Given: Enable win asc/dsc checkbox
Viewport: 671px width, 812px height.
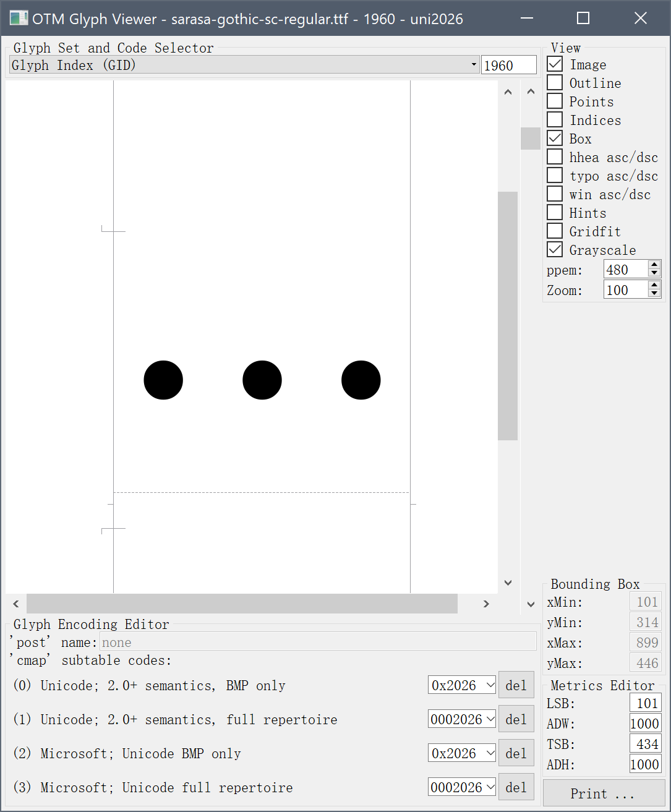Looking at the screenshot, I should [x=555, y=194].
